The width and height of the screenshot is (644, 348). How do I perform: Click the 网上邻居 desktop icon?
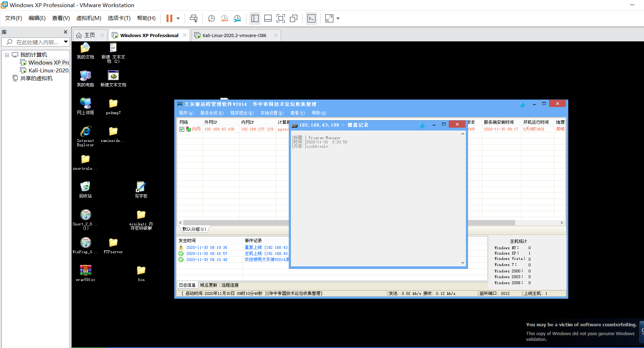click(x=86, y=106)
